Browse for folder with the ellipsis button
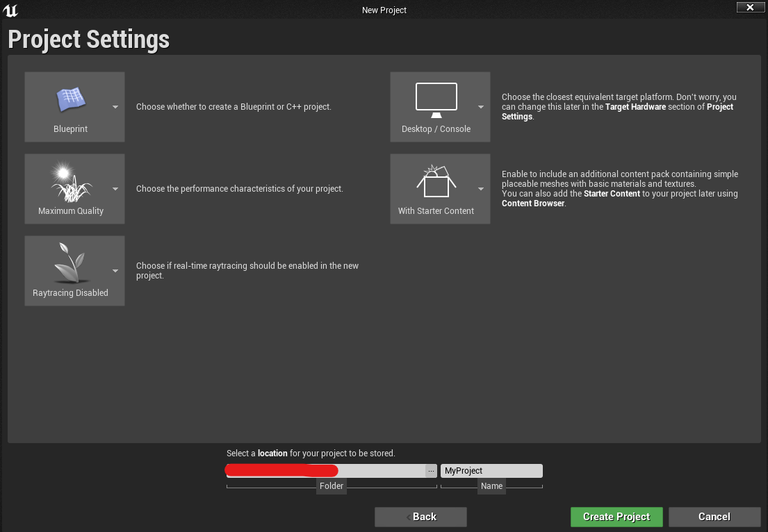Viewport: 768px width, 532px height. pyautogui.click(x=431, y=471)
